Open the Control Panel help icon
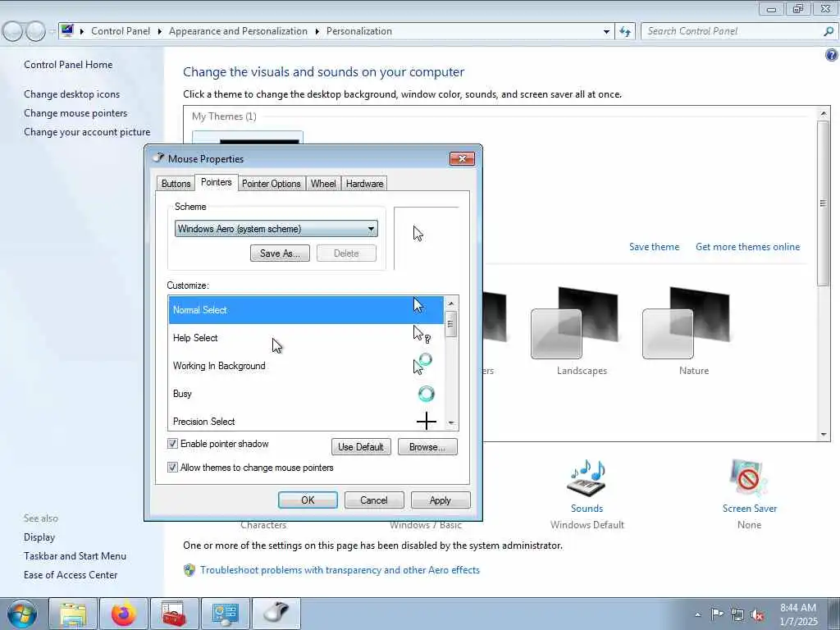Screen dimensions: 840x630 [x=832, y=55]
